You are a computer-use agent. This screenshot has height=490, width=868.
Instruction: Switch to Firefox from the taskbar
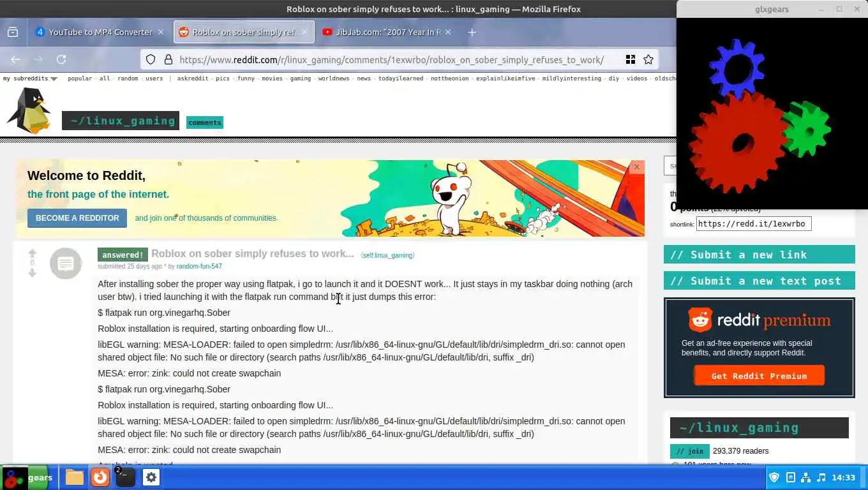100,477
